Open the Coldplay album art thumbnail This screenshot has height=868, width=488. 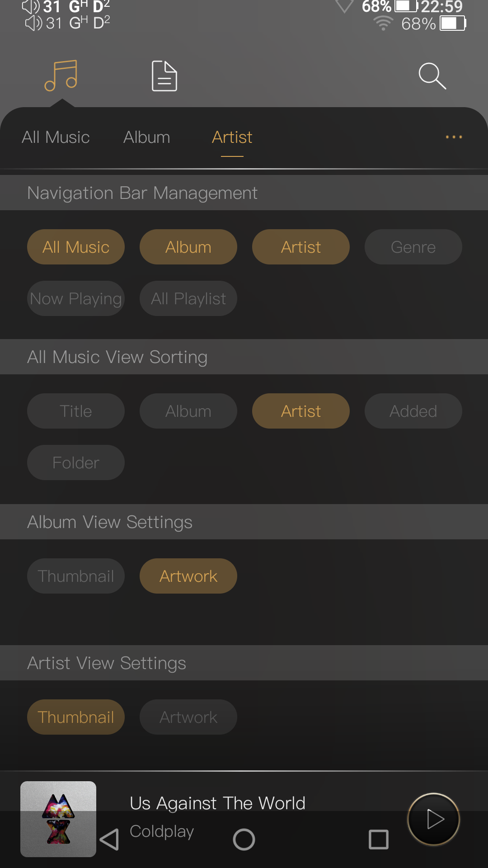[58, 819]
